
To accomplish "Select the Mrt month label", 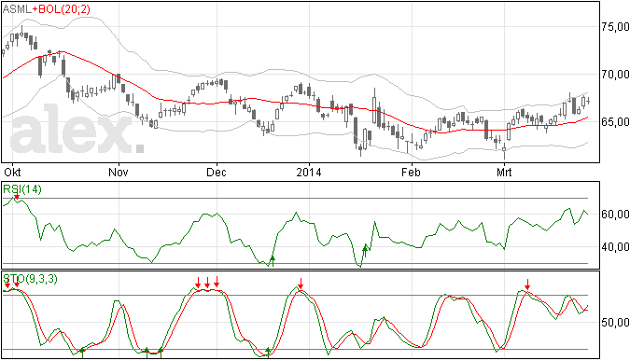I will coord(504,172).
